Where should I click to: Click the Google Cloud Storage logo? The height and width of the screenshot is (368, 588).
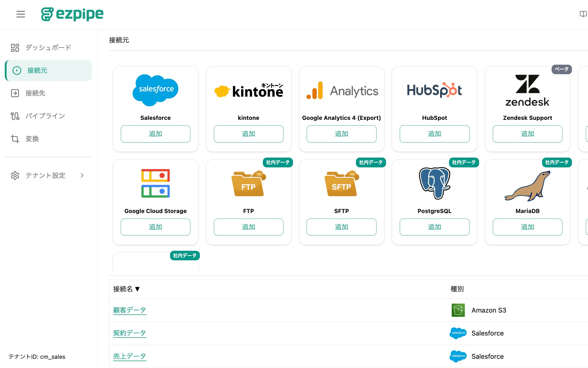coord(156,183)
